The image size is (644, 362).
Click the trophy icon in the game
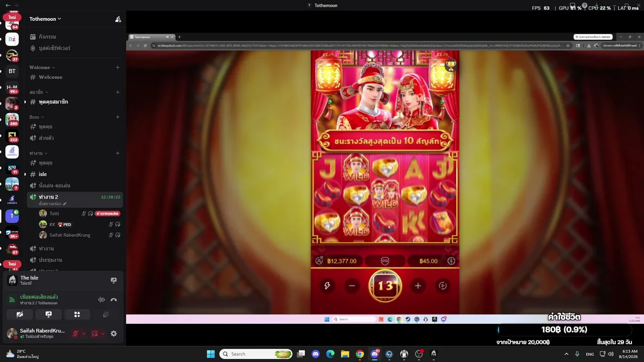click(x=450, y=65)
